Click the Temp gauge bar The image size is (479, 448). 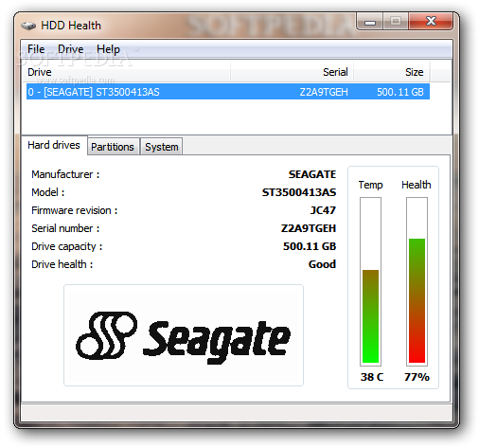370,281
